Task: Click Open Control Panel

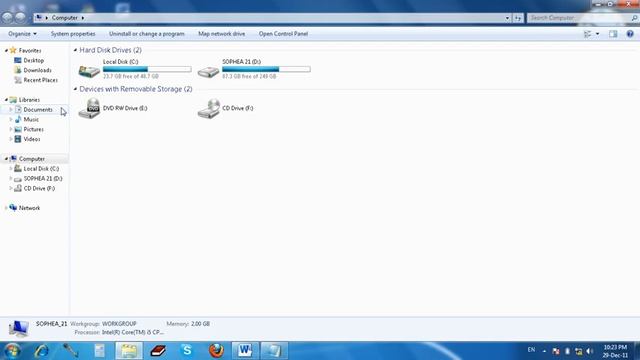Action: pos(283,34)
